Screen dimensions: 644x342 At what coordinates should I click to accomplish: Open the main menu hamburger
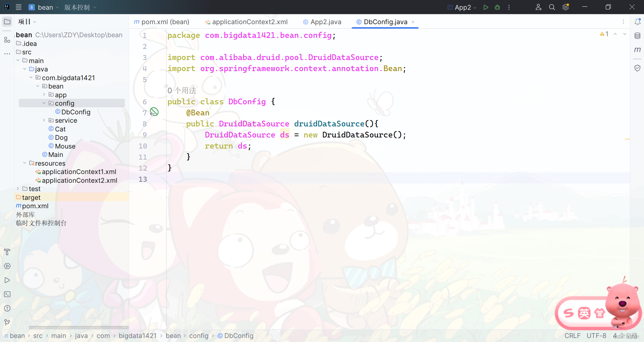click(19, 7)
